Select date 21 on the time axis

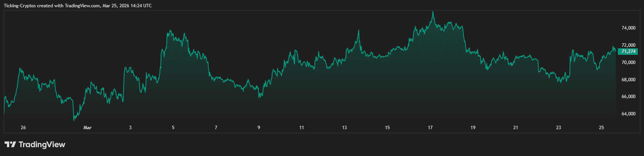click(516, 128)
